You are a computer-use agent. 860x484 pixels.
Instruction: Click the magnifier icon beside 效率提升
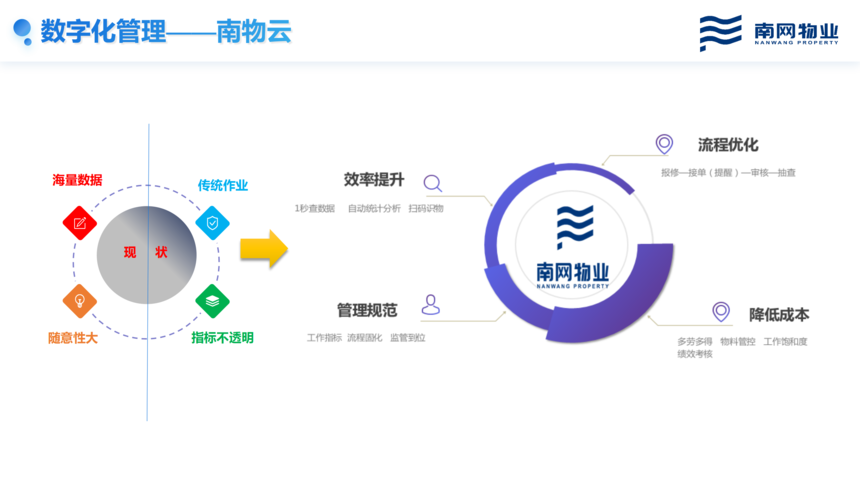tap(433, 183)
